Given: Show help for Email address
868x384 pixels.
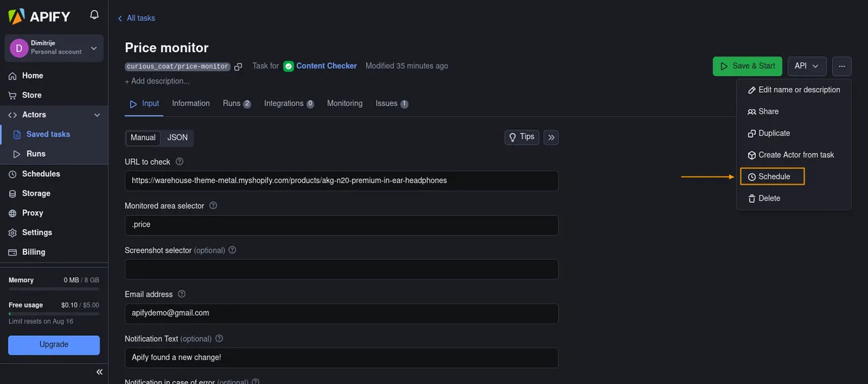Looking at the screenshot, I should (x=182, y=294).
